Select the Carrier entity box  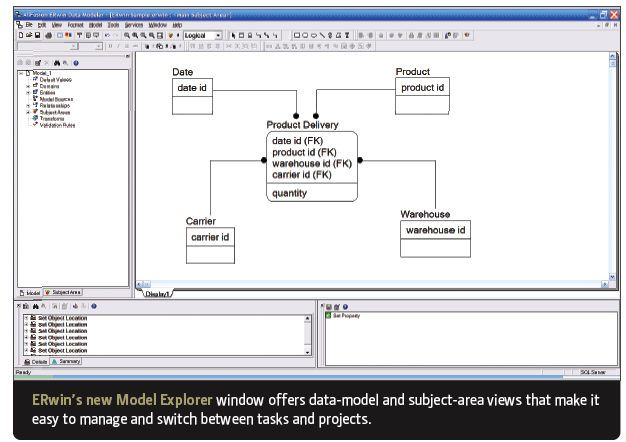point(210,246)
